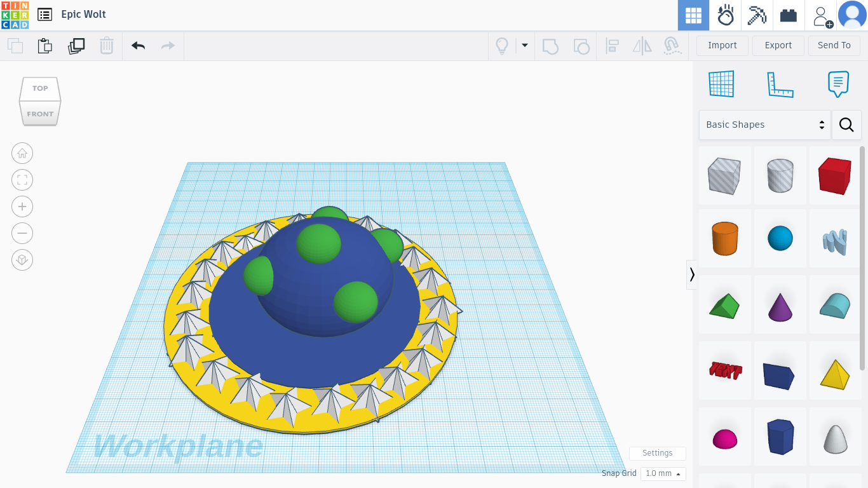The width and height of the screenshot is (868, 488).
Task: Click the Ungroup shapes icon
Action: pos(581,46)
